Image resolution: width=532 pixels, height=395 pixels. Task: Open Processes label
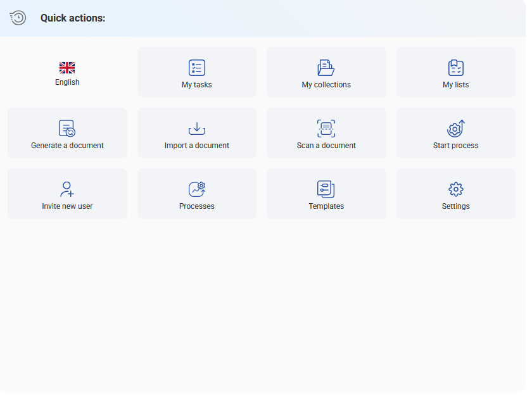197,206
